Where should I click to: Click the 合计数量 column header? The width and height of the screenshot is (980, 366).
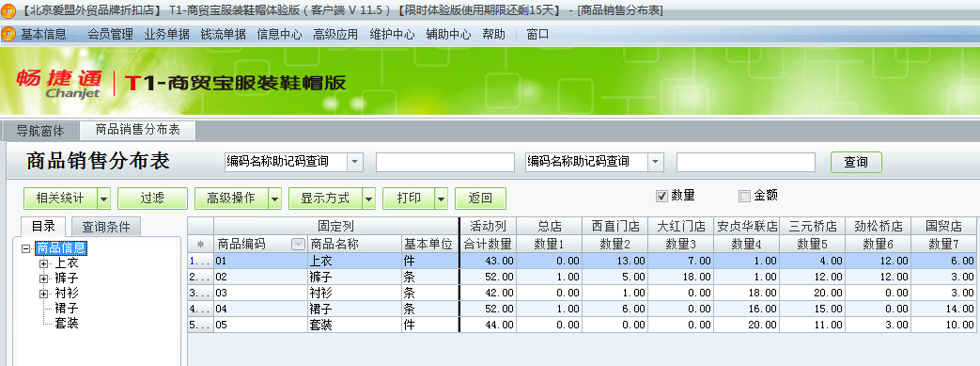[489, 244]
